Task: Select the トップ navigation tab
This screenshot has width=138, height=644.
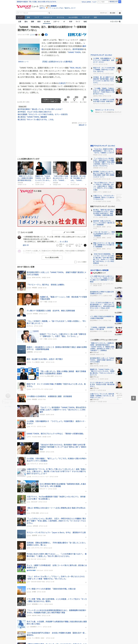Action: coord(20,17)
